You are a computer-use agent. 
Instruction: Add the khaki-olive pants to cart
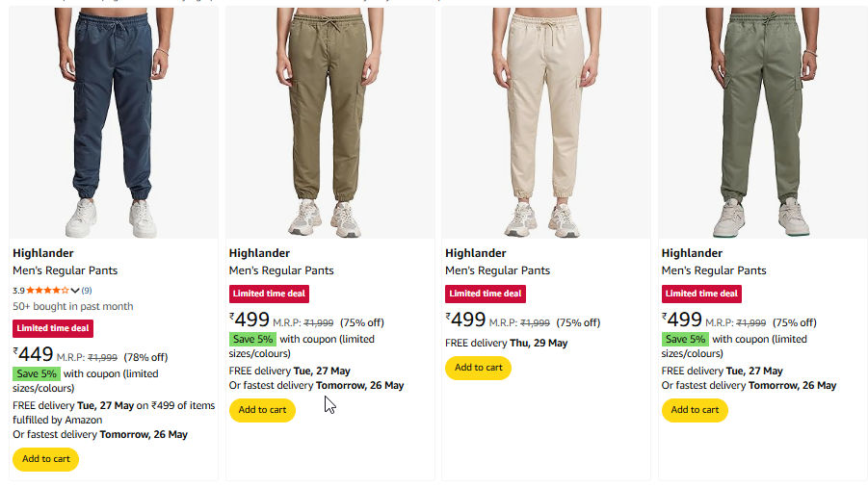click(x=262, y=409)
